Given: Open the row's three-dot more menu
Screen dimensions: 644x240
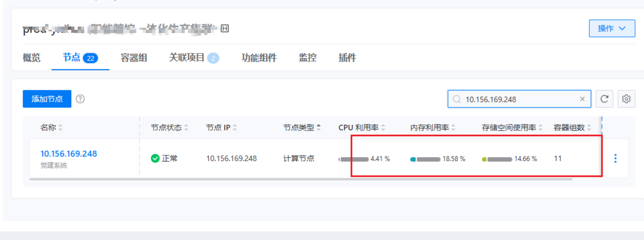Looking at the screenshot, I should (615, 159).
